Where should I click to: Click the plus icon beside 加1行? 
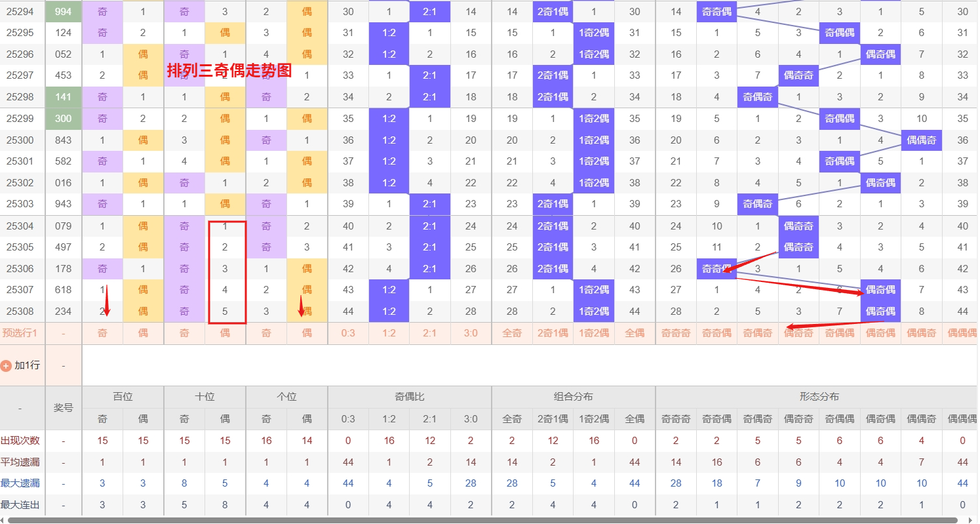(7, 366)
